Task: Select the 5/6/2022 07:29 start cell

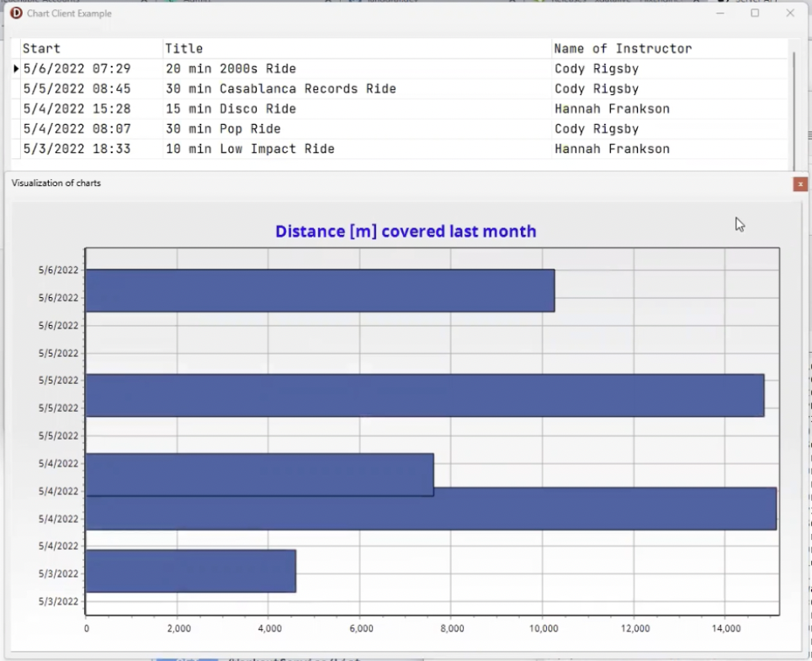Action: (77, 68)
